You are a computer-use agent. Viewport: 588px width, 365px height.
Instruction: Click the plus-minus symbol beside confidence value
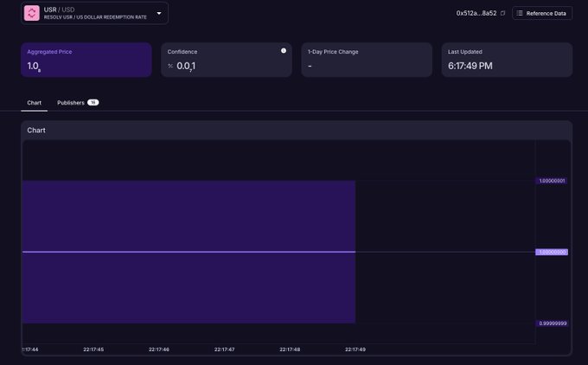tap(170, 66)
